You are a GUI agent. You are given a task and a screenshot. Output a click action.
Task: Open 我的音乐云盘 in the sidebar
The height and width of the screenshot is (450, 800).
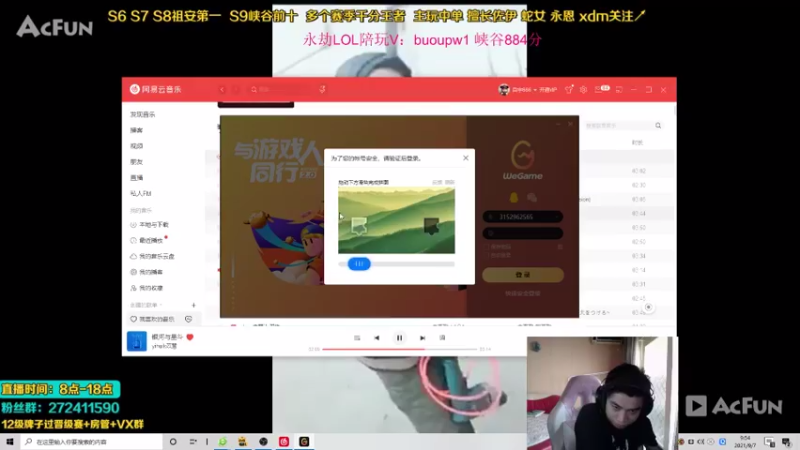pos(152,256)
